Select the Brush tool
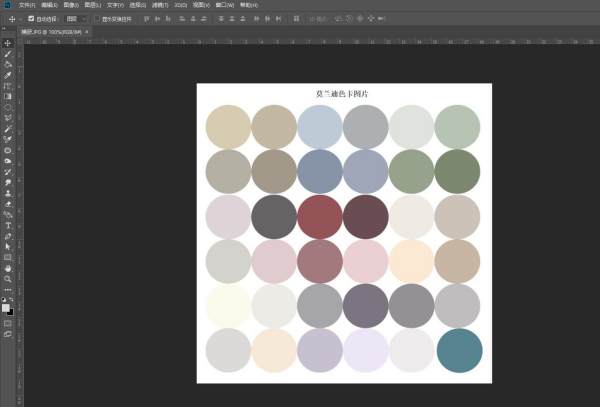Viewport: 600px width, 407px height. pyautogui.click(x=7, y=129)
